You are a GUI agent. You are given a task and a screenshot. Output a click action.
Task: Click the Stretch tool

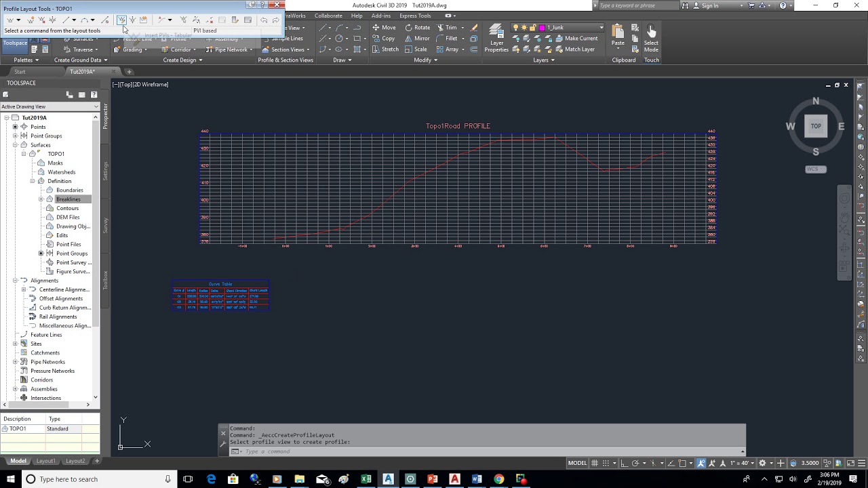385,49
